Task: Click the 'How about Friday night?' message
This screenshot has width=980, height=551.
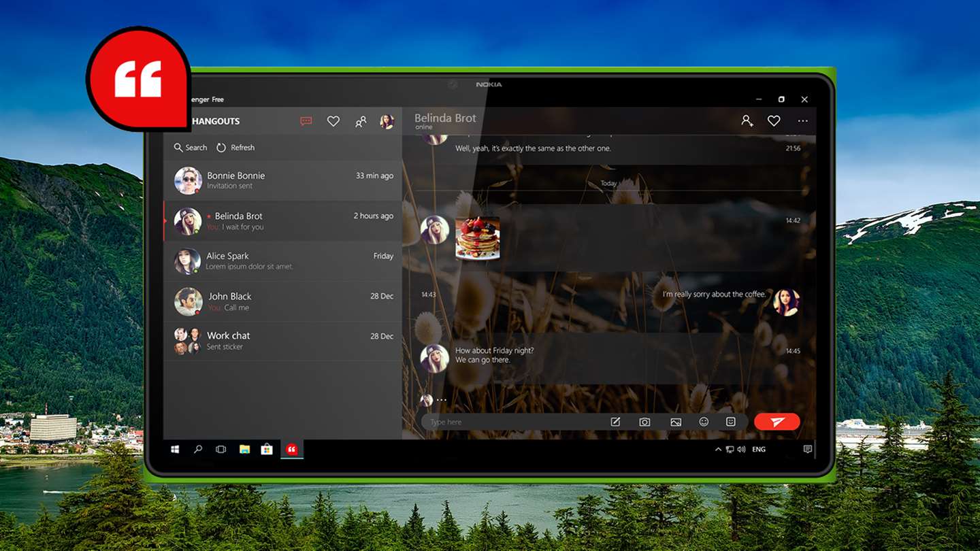Action: 495,355
